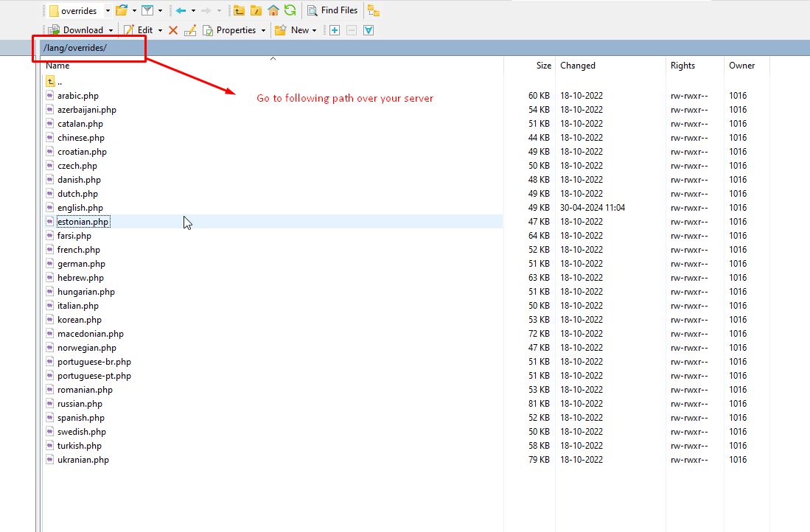810x532 pixels.
Task: Select english.php in the file list
Action: [x=80, y=208]
